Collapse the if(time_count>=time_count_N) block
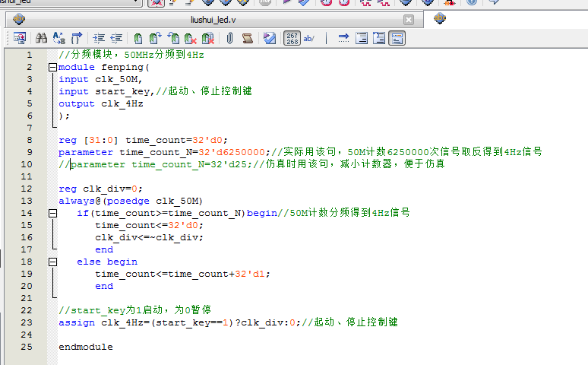This screenshot has width=588, height=365. coord(52,213)
